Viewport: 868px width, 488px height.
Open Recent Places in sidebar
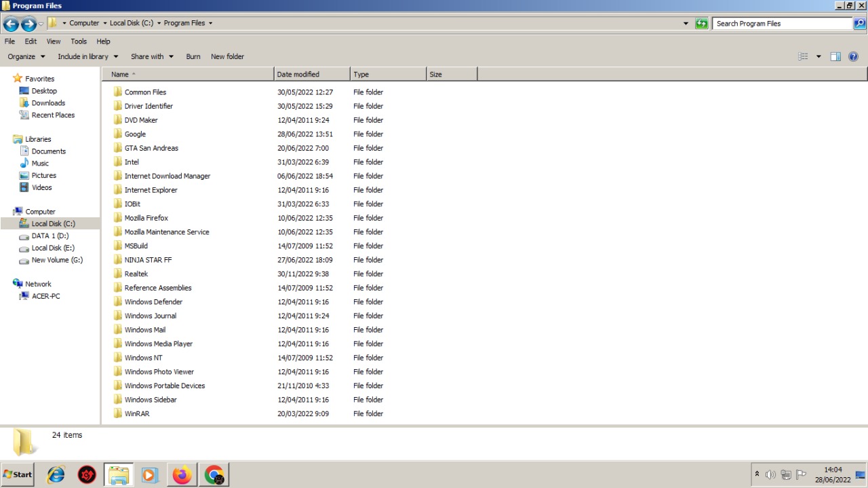[53, 115]
